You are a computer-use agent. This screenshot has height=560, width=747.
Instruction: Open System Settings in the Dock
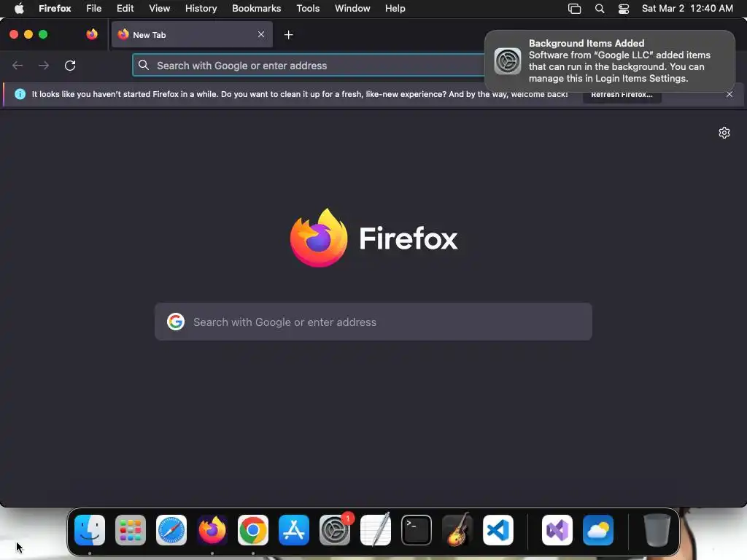(335, 530)
